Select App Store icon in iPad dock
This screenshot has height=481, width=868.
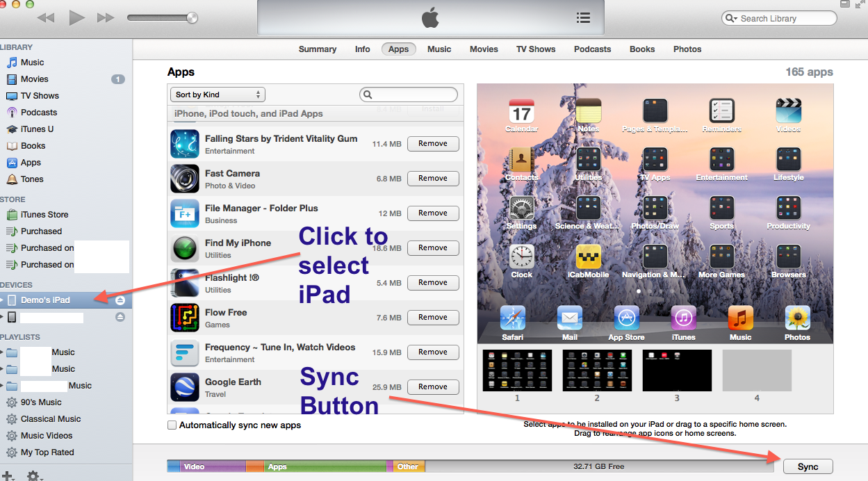click(626, 318)
